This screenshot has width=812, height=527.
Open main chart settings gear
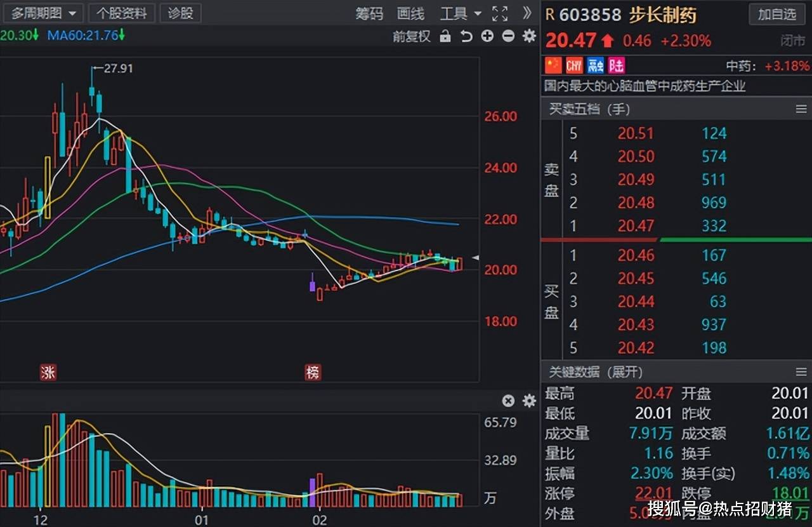pos(529,36)
